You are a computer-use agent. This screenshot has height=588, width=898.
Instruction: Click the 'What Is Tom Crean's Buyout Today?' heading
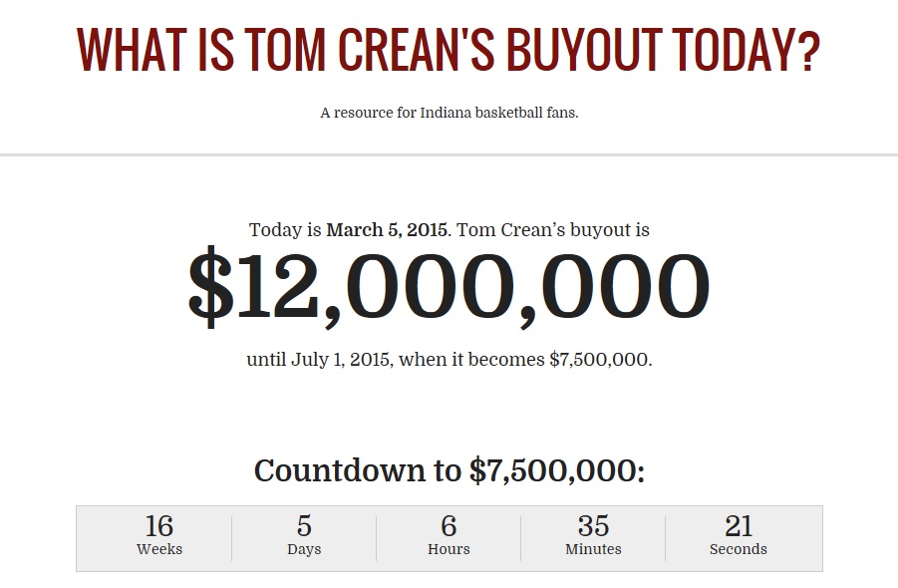pyautogui.click(x=449, y=50)
